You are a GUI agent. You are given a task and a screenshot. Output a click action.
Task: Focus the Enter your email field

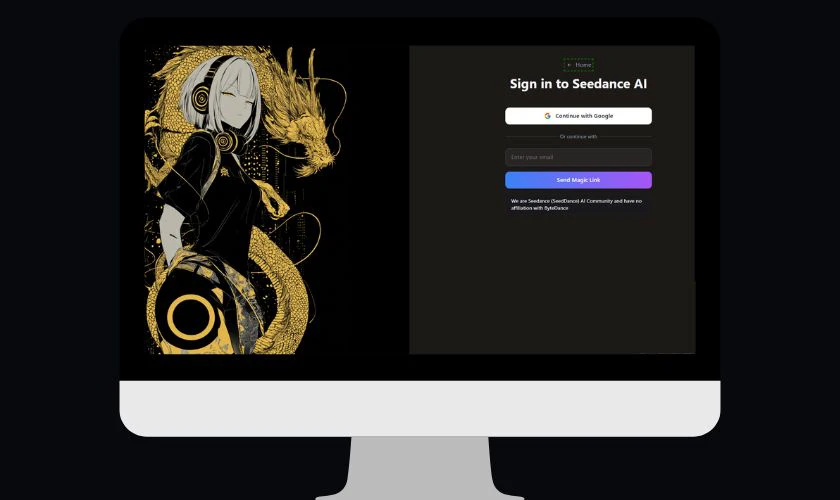(x=578, y=157)
